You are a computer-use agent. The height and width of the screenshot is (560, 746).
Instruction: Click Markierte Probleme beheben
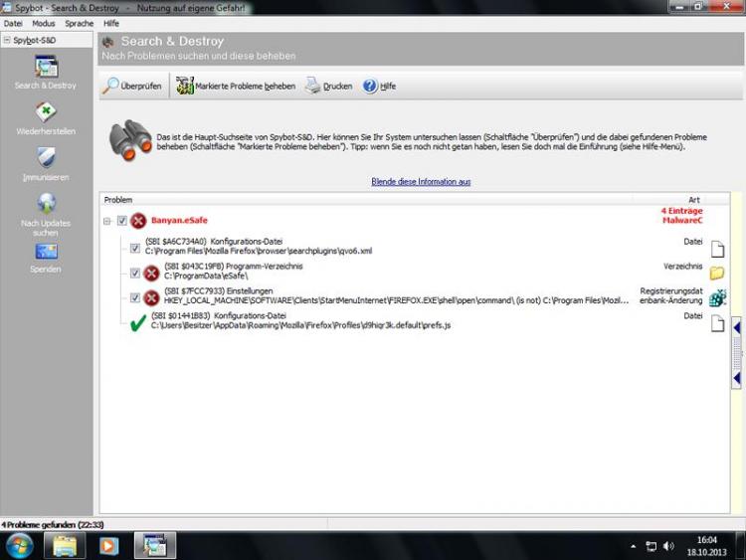point(236,87)
